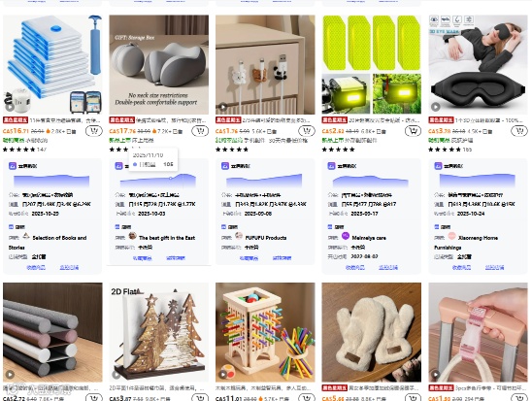Open pink luggage strap product thumbnail

coord(478,332)
